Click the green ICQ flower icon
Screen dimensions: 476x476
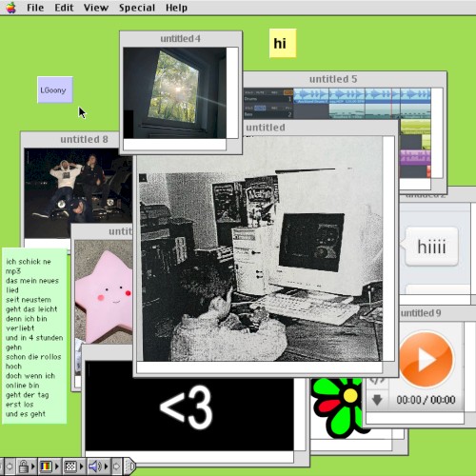[x=337, y=407]
